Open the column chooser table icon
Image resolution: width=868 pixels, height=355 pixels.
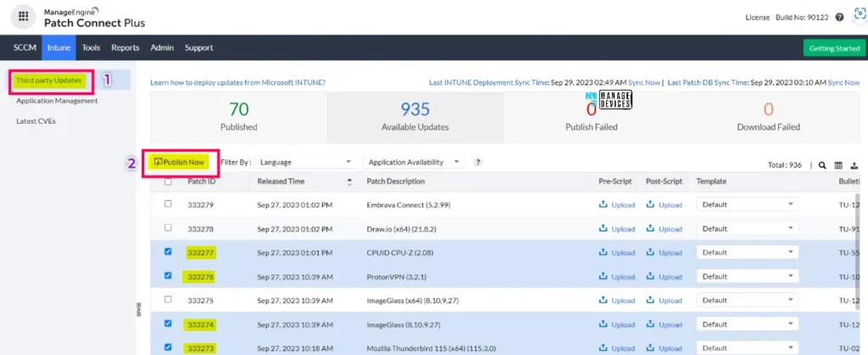(838, 164)
